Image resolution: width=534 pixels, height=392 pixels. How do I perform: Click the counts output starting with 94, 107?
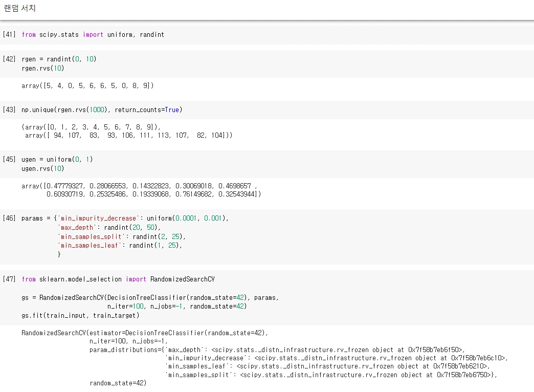pos(129,135)
